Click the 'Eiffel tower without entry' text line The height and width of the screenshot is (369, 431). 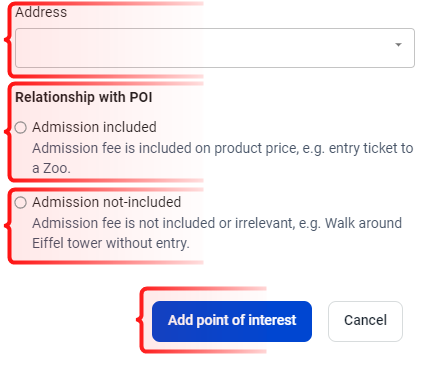(111, 243)
